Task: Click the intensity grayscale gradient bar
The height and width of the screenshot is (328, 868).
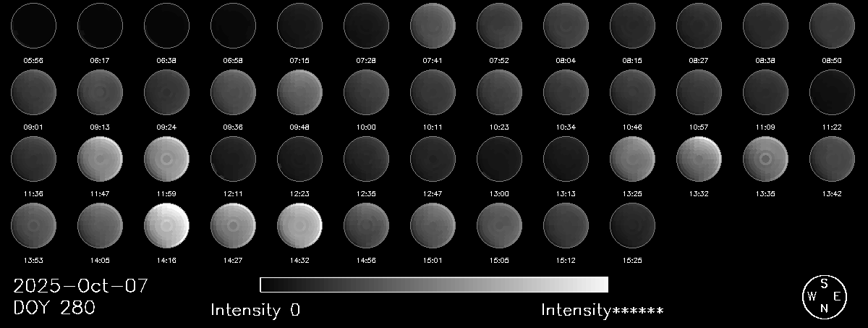Action: click(x=434, y=285)
